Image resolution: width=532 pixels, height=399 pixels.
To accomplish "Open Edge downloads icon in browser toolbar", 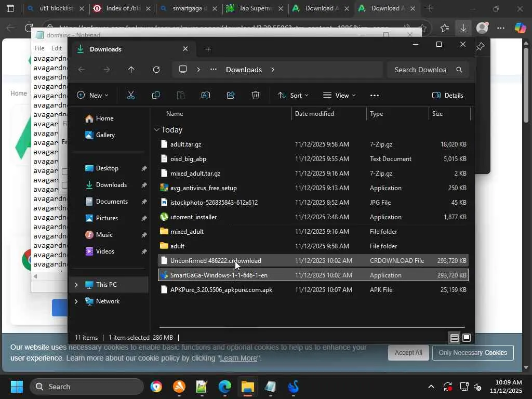I will pyautogui.click(x=463, y=28).
